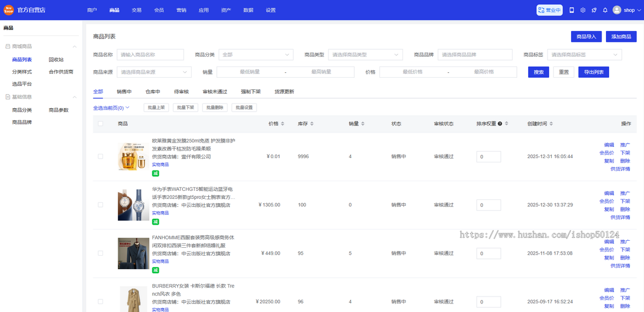Screen dimensions: 644x312
Task: Open the 营销 top menu
Action: pyautogui.click(x=181, y=10)
